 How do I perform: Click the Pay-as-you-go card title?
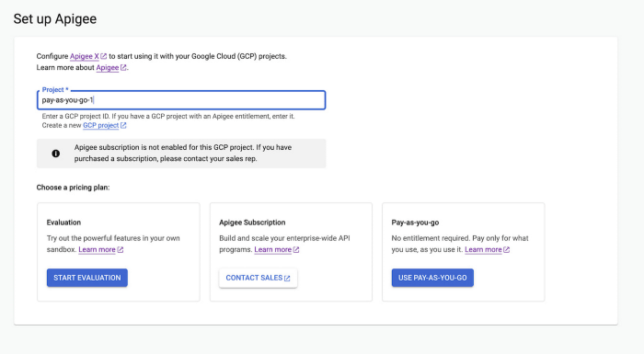[415, 223]
